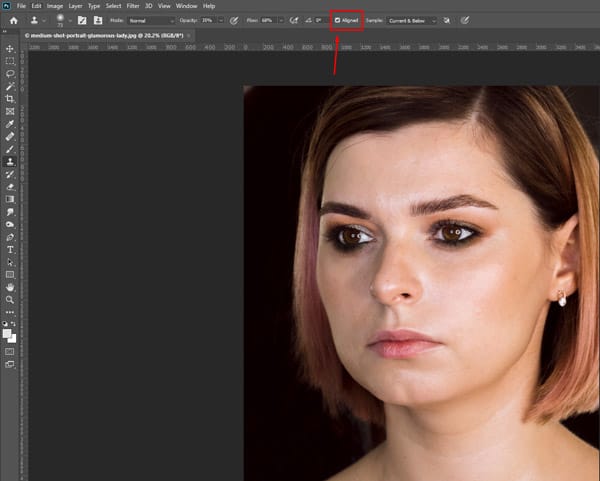Open the blending Mode dropdown
Image resolution: width=600 pixels, height=481 pixels.
(x=151, y=21)
